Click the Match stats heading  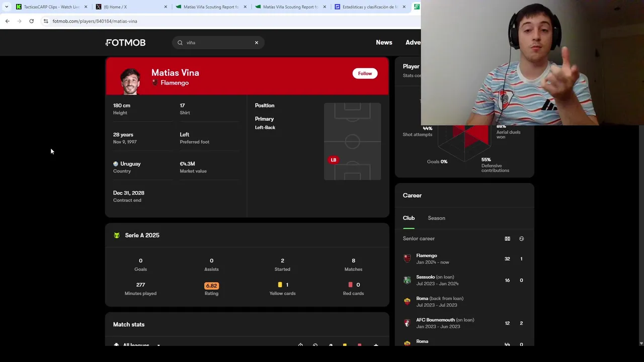tap(129, 324)
